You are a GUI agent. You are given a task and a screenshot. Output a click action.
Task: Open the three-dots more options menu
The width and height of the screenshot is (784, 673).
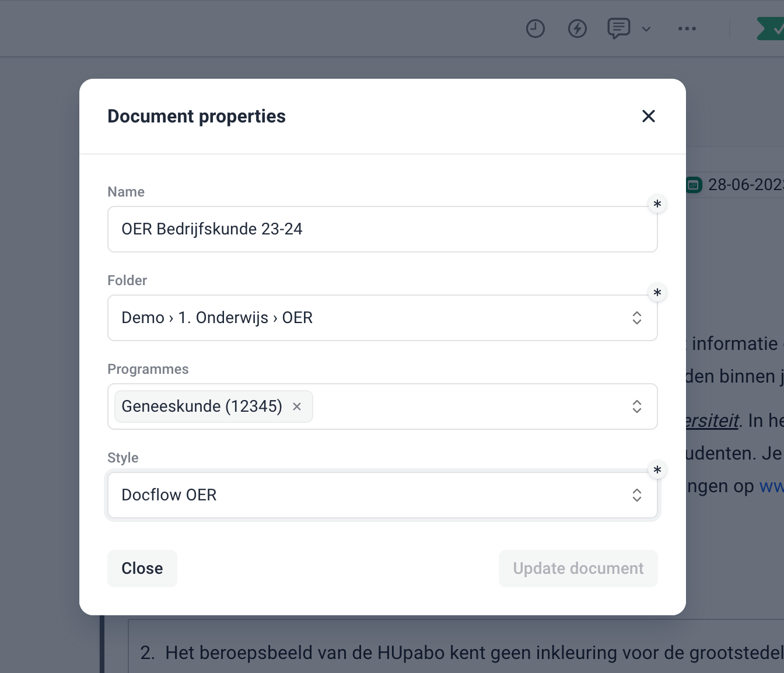[x=687, y=29]
